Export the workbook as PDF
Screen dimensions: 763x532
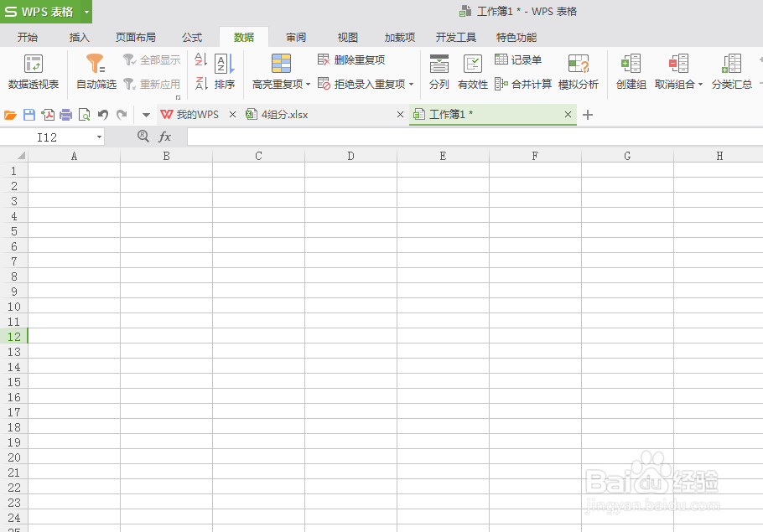tap(49, 114)
